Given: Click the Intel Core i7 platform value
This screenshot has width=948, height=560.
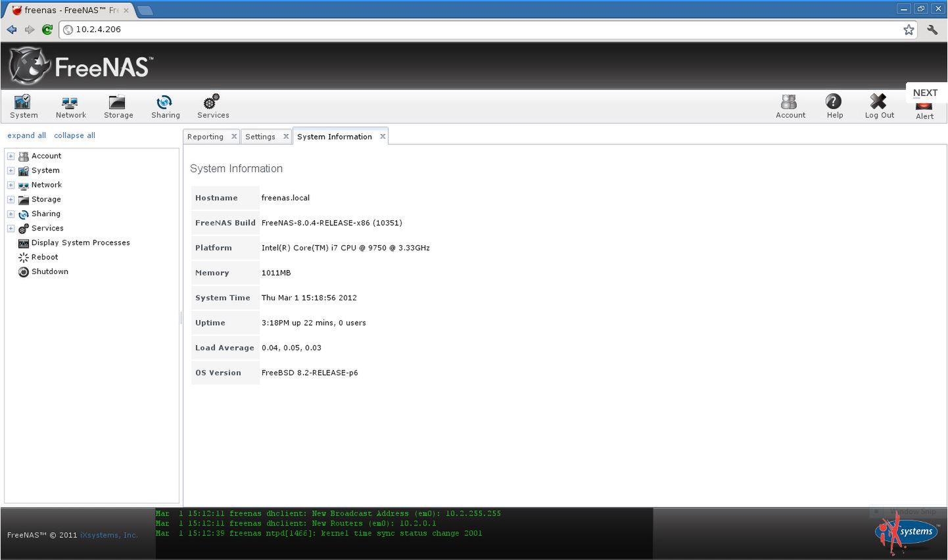Looking at the screenshot, I should click(345, 248).
